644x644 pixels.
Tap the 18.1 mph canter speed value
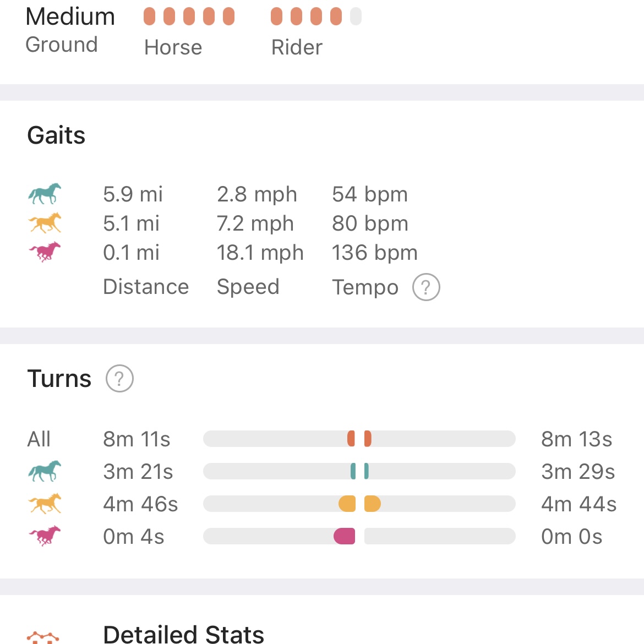click(260, 253)
